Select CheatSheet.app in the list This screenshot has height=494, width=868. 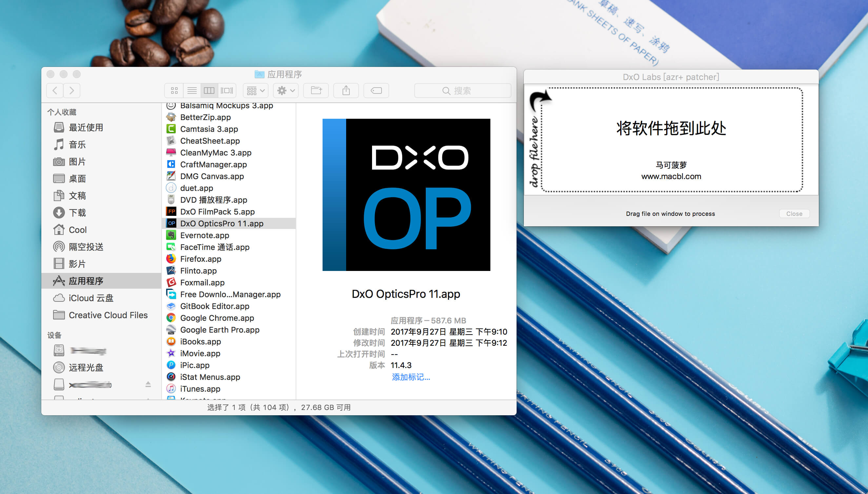pyautogui.click(x=229, y=141)
